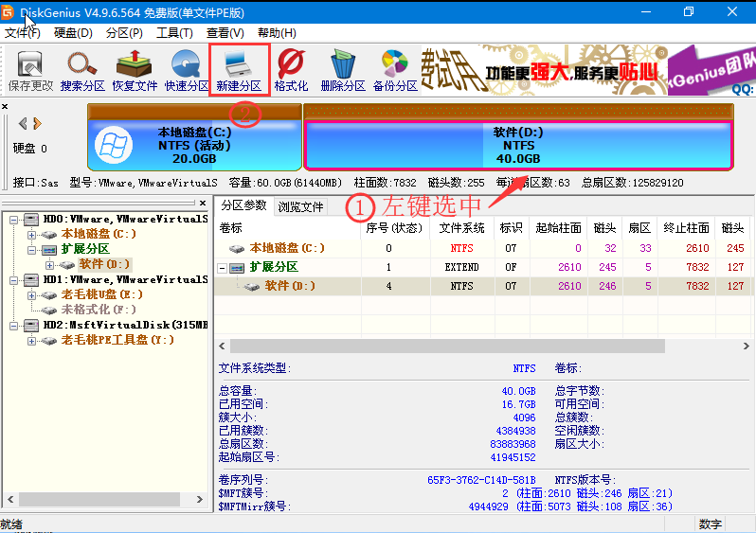This screenshot has width=756, height=533.
Task: Click drive icon beside 未格式化(F:) in tree
Action: click(x=48, y=310)
